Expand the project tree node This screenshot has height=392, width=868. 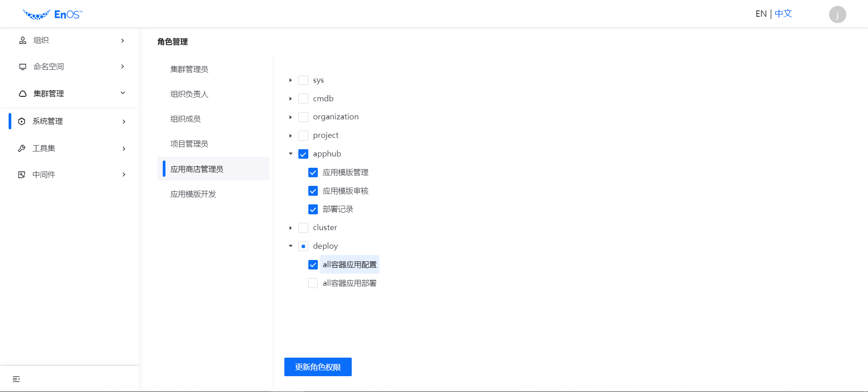(291, 136)
